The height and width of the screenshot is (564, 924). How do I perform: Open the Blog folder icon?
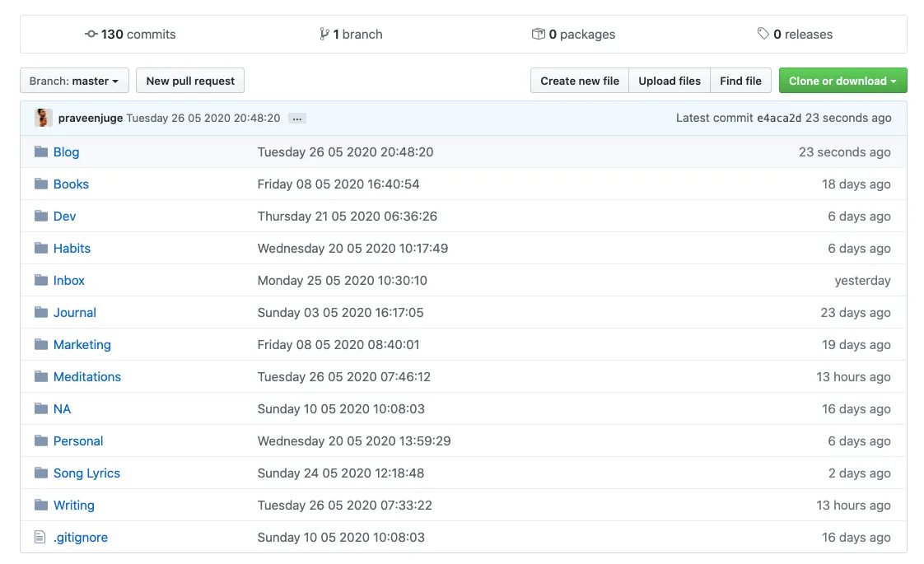click(x=40, y=151)
